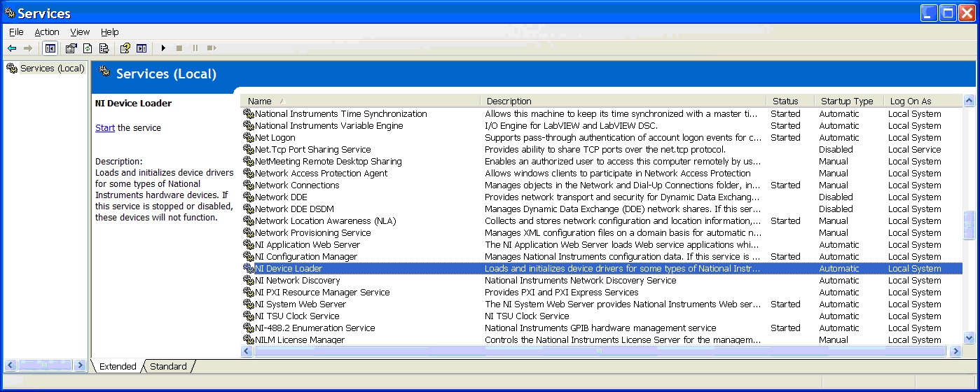This screenshot has height=392, width=980.
Task: Click gear icon of Network DDE DSDM
Action: [x=249, y=209]
